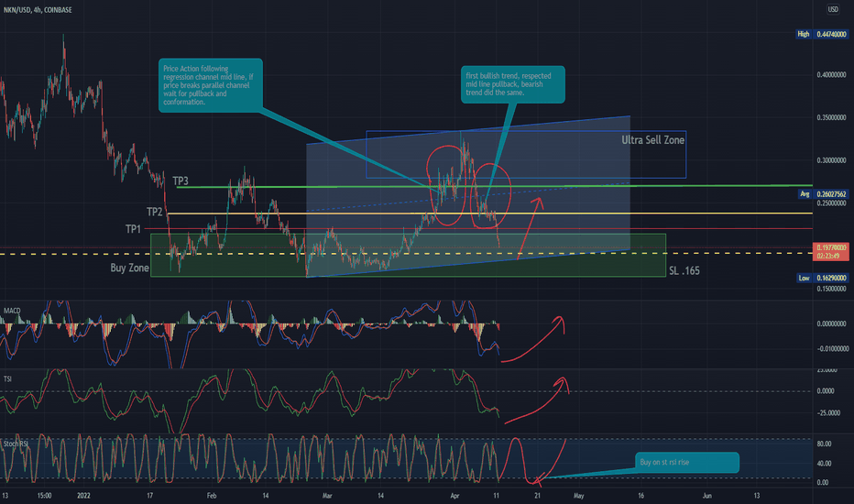Click the TP3 label
Screen dimensions: 854x504
point(181,181)
